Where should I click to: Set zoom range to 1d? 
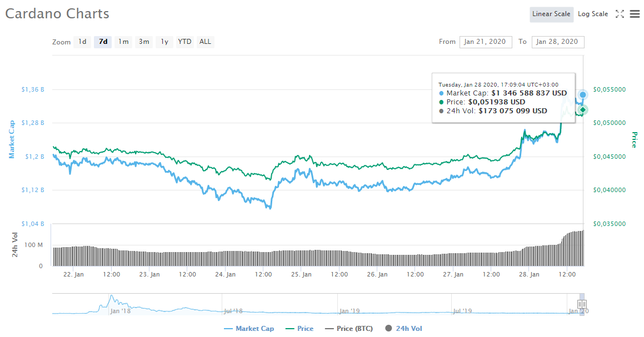pyautogui.click(x=82, y=42)
